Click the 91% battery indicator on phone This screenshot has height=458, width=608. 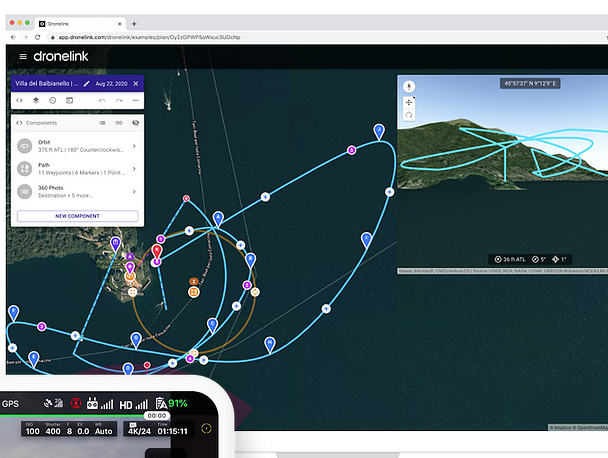pyautogui.click(x=178, y=403)
